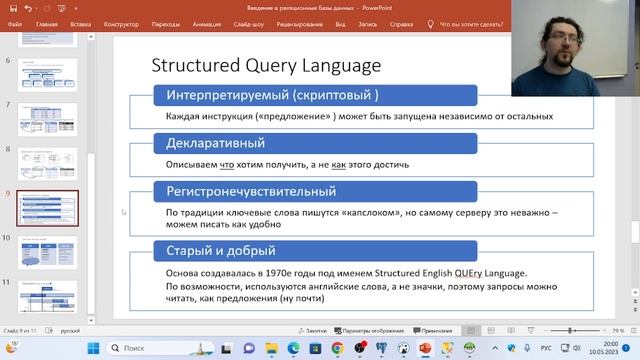Start Slide Show from status bar icon
The height and width of the screenshot is (360, 640).
tap(531, 331)
